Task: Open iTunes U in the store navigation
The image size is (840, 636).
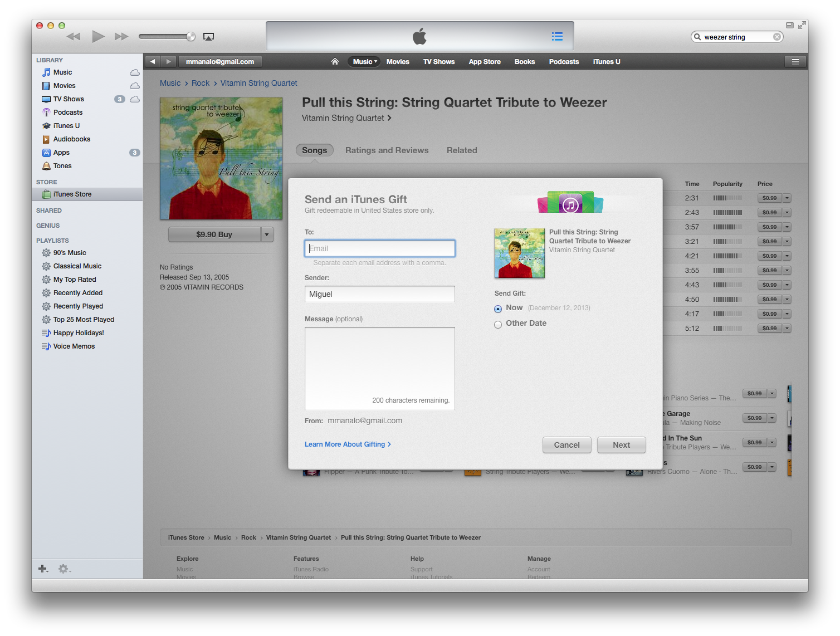Action: pyautogui.click(x=607, y=62)
